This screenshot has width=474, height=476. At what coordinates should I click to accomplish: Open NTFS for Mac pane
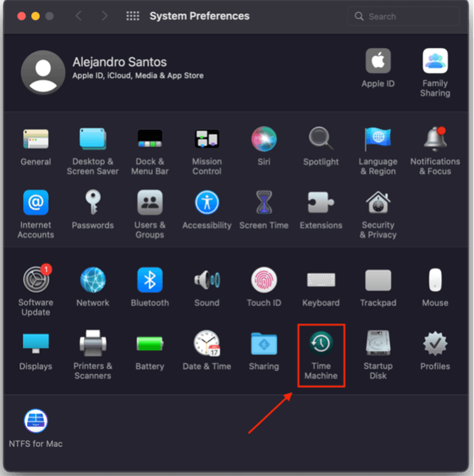click(36, 420)
